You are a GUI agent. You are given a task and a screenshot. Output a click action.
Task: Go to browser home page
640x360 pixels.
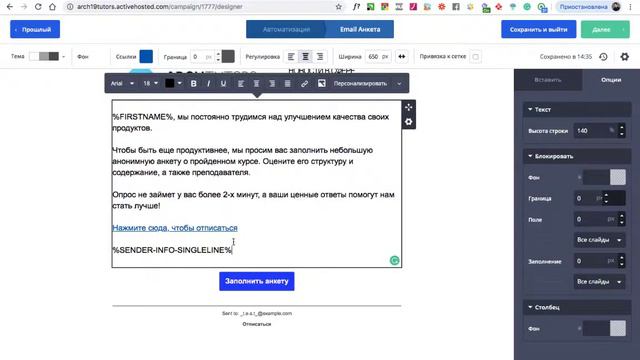[x=52, y=7]
